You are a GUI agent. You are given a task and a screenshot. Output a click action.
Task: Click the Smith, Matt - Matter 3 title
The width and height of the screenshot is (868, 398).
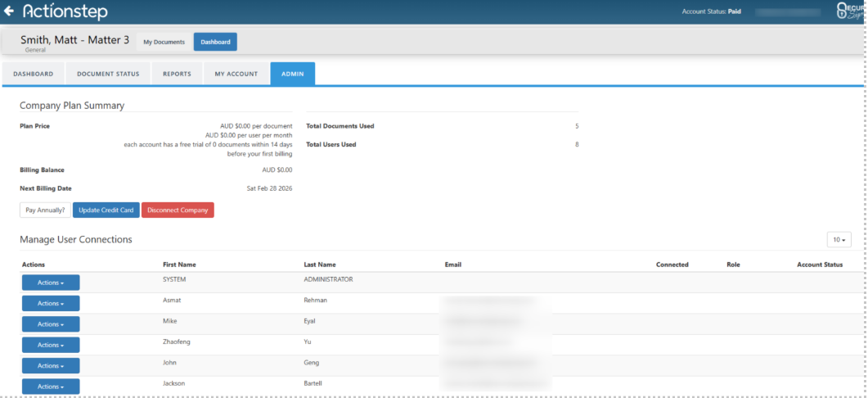[x=74, y=40]
